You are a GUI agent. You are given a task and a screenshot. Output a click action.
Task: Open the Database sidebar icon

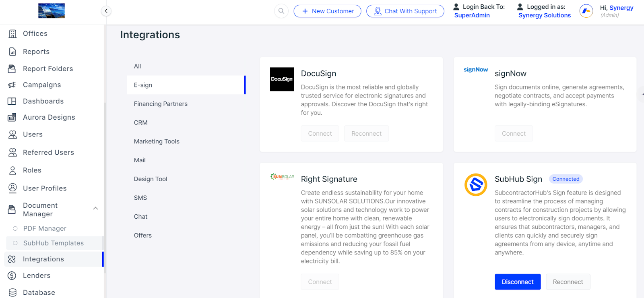12,292
